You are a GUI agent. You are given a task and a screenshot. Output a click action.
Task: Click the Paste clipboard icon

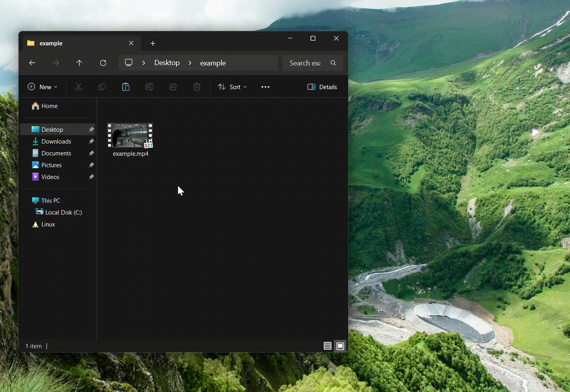126,87
